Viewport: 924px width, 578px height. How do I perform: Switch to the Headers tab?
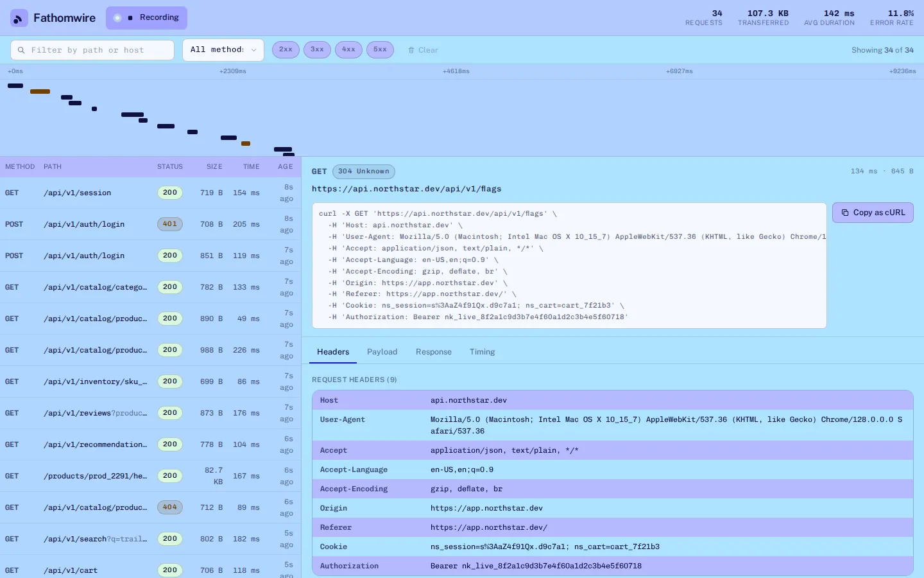333,352
